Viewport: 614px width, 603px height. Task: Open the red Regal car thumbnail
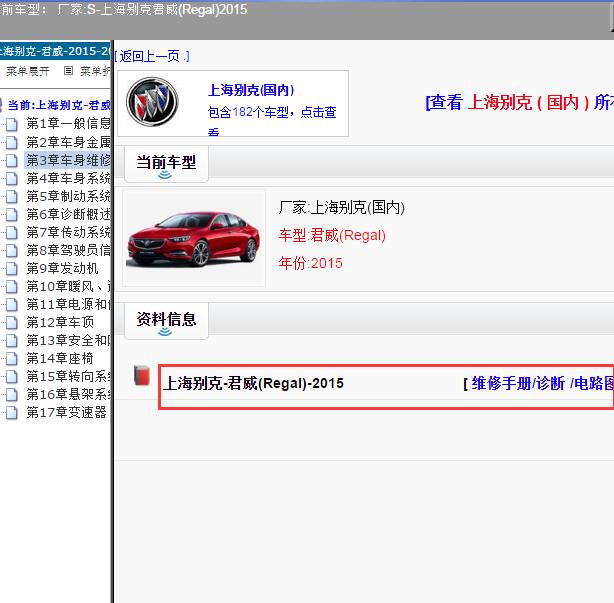(193, 238)
